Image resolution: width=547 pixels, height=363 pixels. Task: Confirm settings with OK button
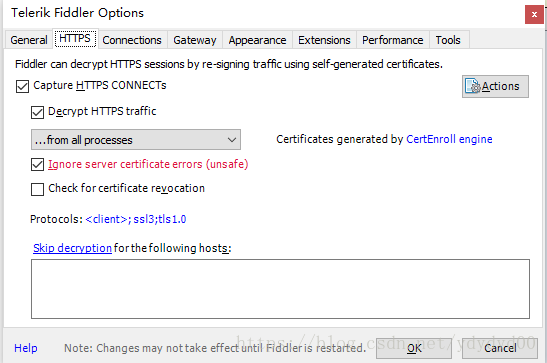click(x=414, y=348)
